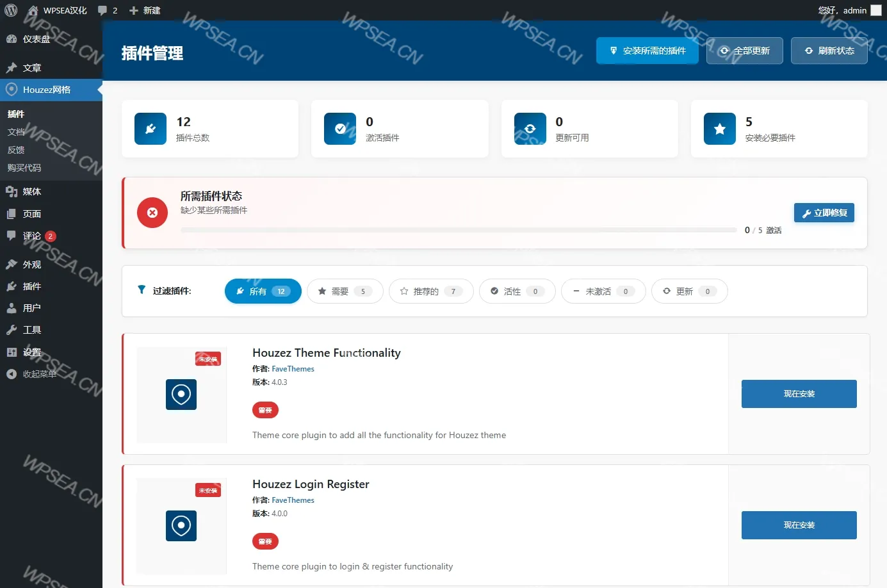
Task: Open the comments bubble in admin bar
Action: click(x=108, y=10)
